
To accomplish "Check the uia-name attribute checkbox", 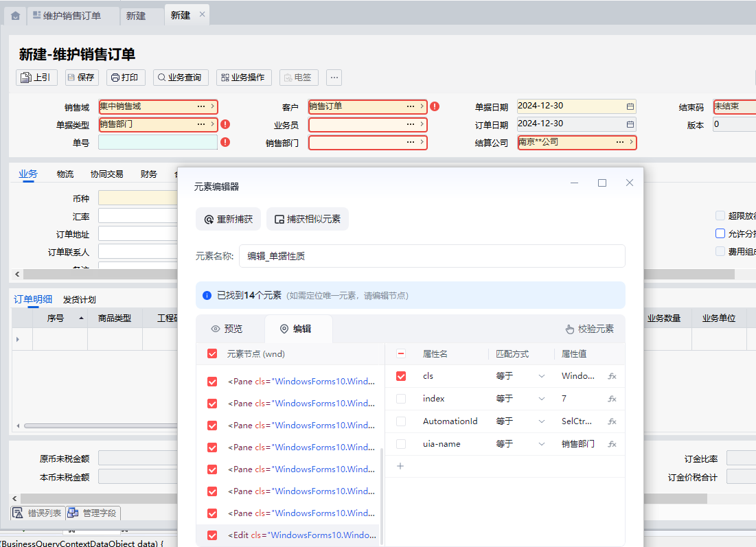I will point(401,444).
